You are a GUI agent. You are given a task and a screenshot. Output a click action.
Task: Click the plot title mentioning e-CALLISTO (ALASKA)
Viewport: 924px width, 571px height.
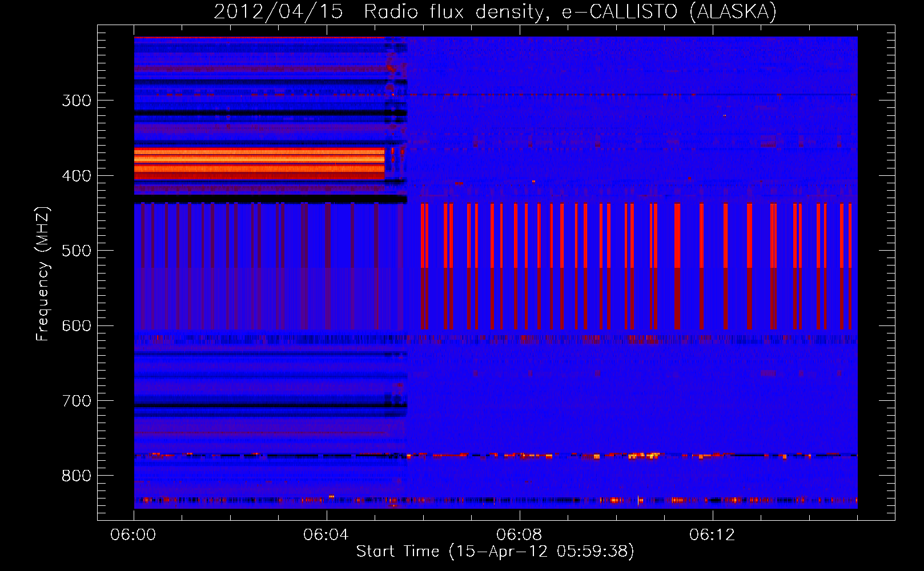pos(495,11)
